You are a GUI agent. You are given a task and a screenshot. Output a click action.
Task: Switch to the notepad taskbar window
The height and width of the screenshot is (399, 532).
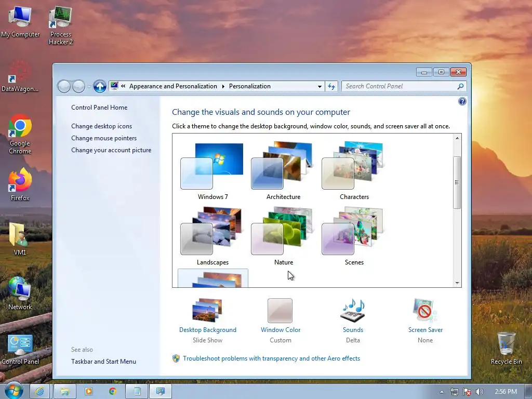137,392
